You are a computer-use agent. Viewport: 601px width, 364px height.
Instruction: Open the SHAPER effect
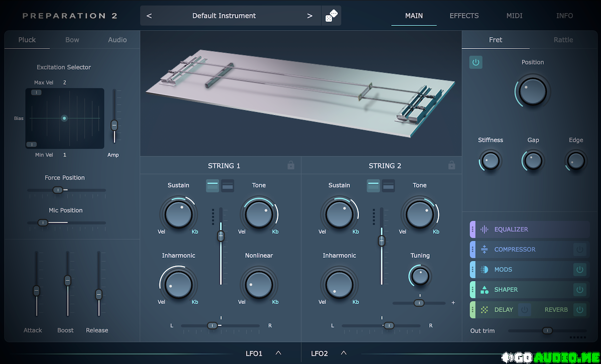click(x=506, y=289)
